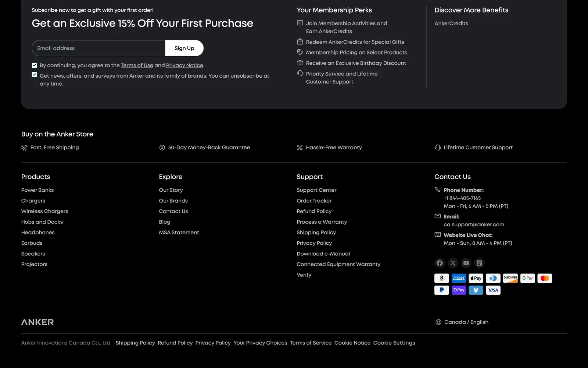Open Anker's X (Twitter) icon

coord(453,263)
